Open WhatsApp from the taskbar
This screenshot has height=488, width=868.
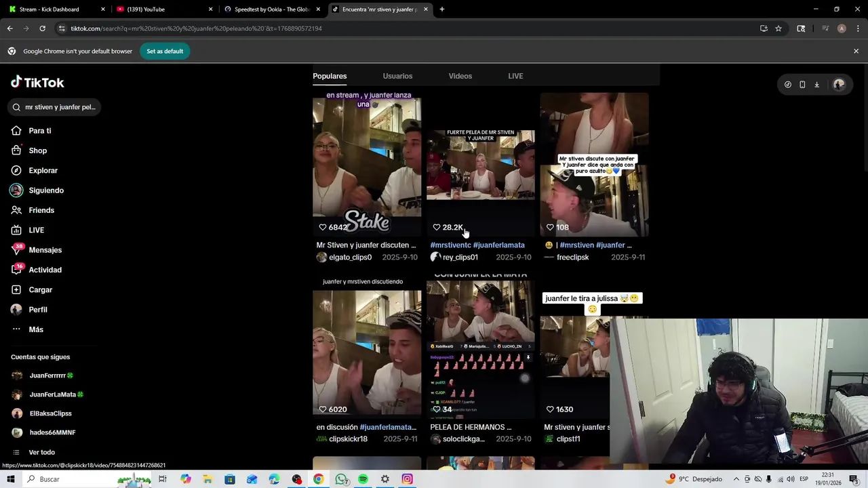(x=341, y=479)
